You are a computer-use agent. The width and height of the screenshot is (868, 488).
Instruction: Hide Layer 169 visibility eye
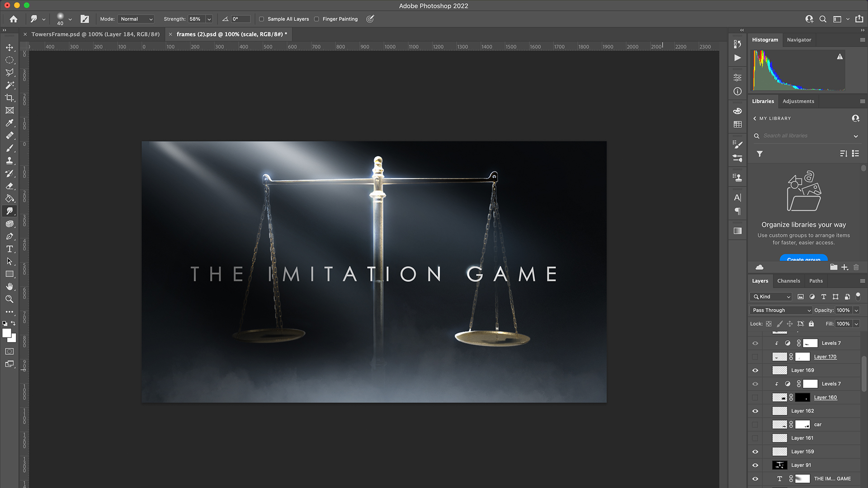tap(755, 370)
